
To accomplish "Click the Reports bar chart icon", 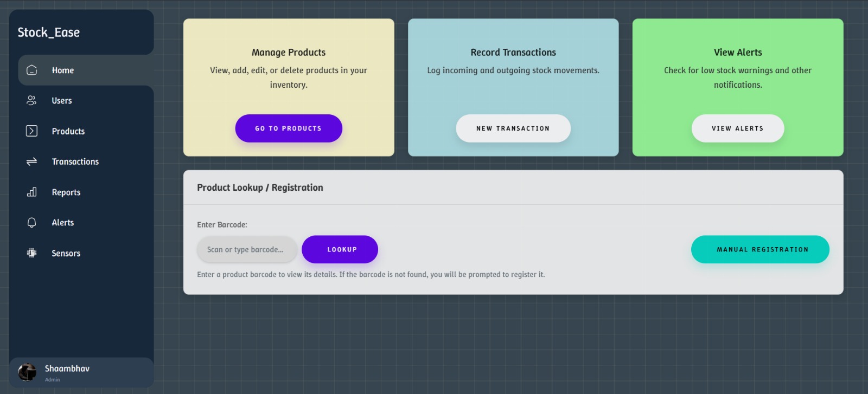I will tap(32, 192).
